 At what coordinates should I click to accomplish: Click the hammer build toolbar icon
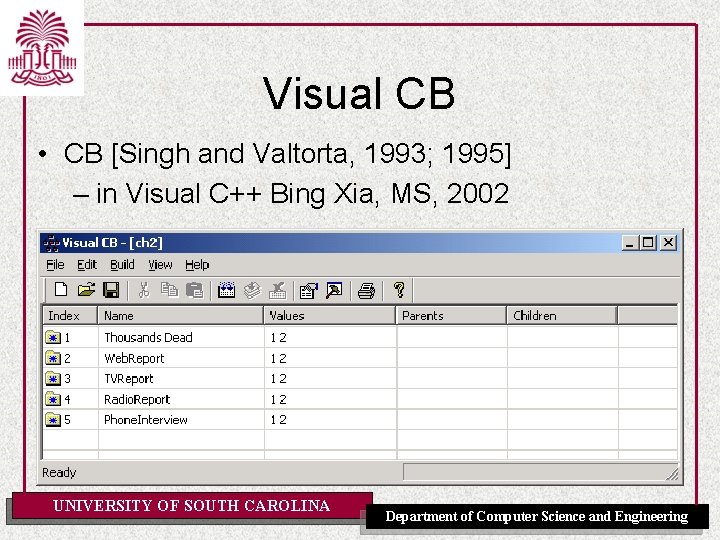pyautogui.click(x=334, y=290)
